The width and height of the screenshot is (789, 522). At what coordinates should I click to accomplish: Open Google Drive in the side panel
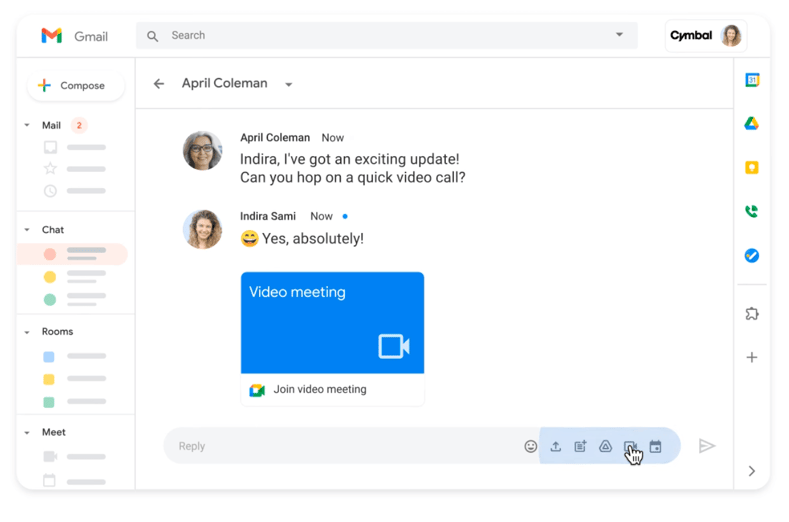[751, 124]
